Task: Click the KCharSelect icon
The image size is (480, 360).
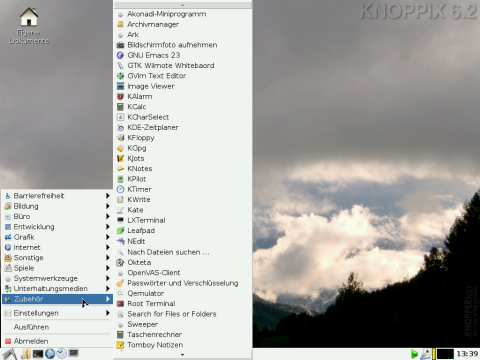Action: point(120,117)
